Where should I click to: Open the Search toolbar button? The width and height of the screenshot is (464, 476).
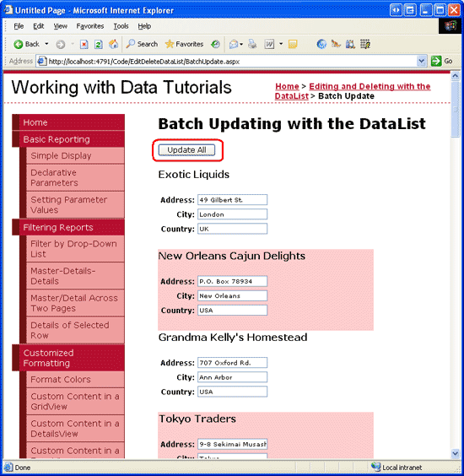[142, 44]
